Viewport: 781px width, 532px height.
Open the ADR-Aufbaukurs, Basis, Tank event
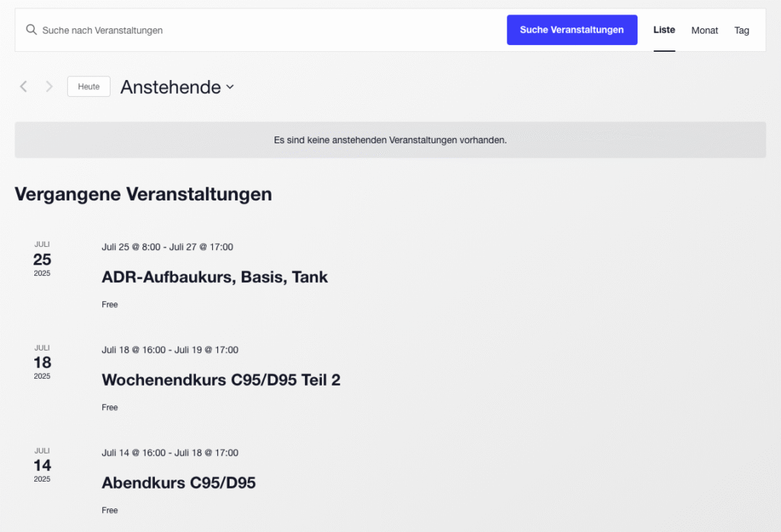tap(214, 277)
